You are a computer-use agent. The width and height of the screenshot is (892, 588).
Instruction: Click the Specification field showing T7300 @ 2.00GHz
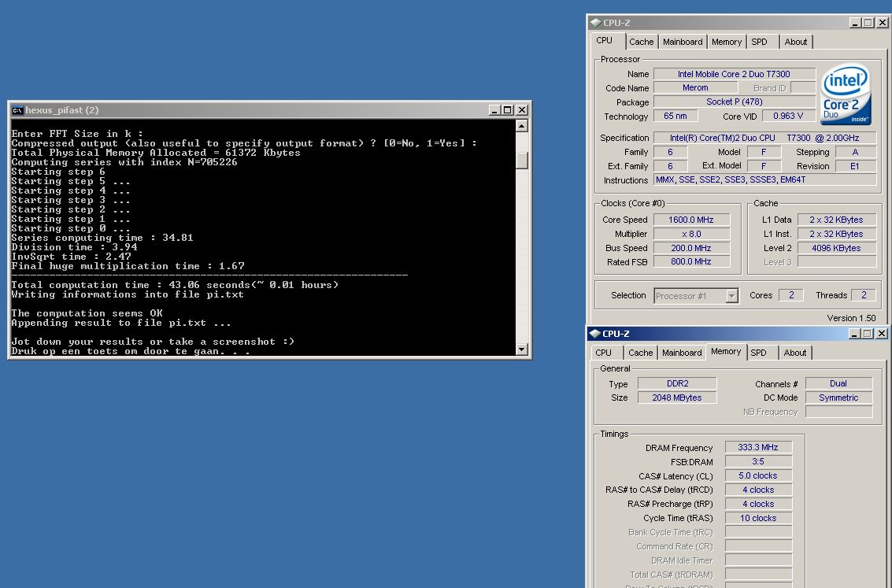pos(764,138)
